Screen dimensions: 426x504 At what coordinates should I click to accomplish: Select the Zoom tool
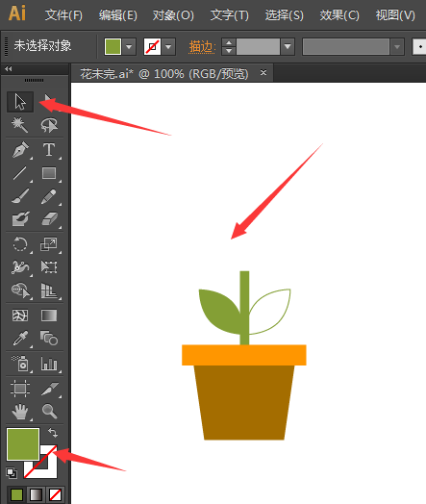49,412
